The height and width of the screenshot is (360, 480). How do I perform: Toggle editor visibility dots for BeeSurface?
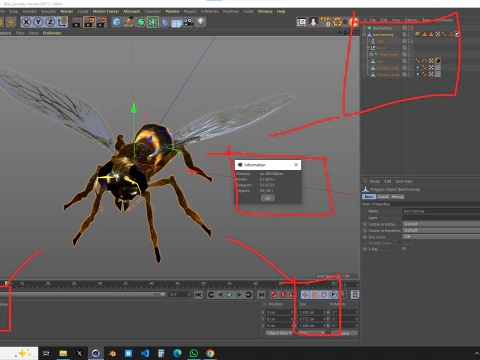pyautogui.click(x=409, y=28)
